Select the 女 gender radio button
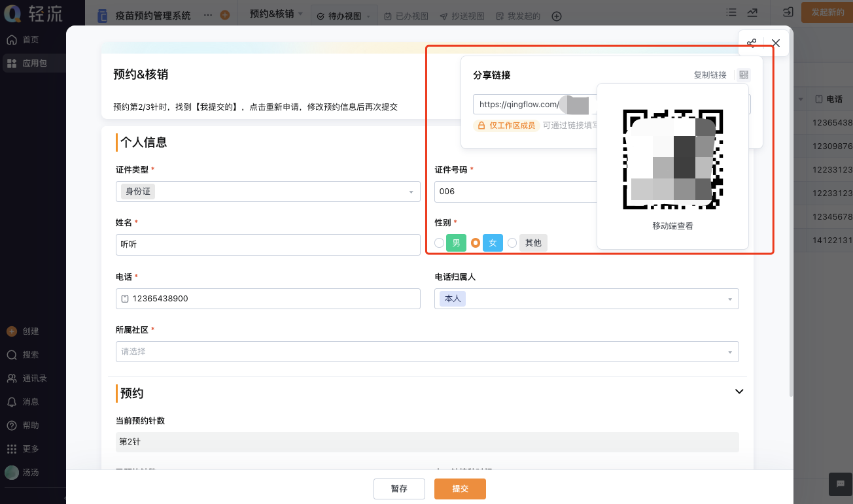The image size is (853, 504). pos(476,243)
